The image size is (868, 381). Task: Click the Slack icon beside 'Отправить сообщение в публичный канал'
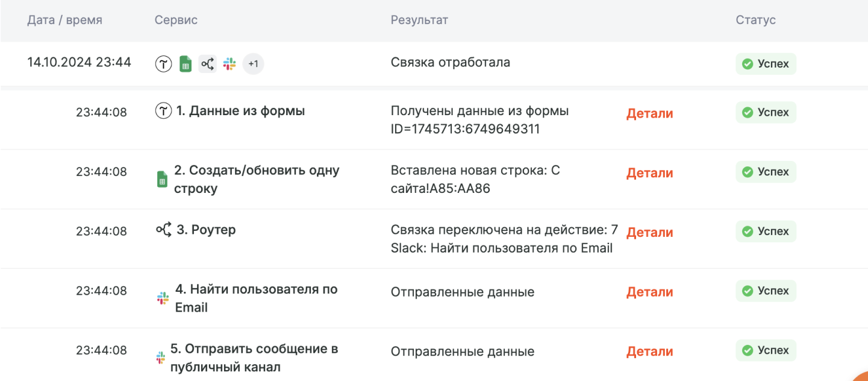pyautogui.click(x=160, y=357)
